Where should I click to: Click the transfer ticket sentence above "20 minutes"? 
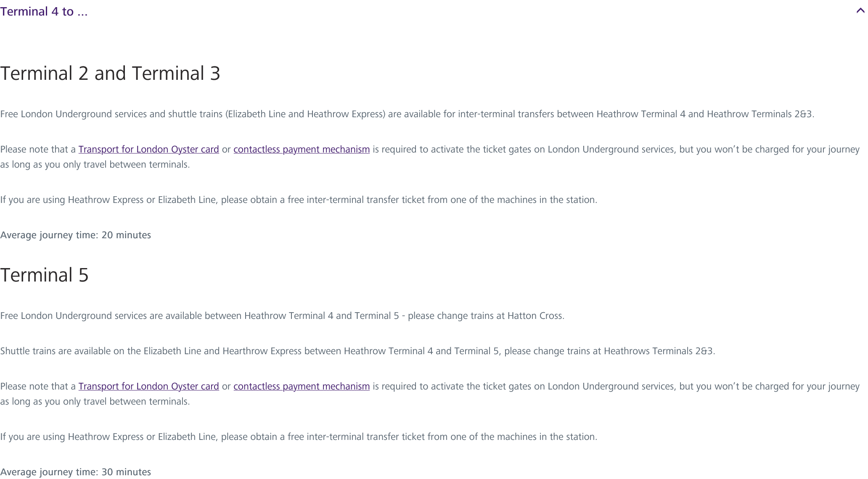(299, 200)
